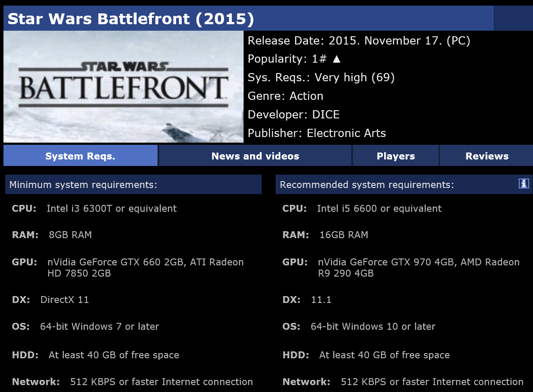
Task: Click the popularity up-arrow triangle
Action: pyautogui.click(x=337, y=59)
